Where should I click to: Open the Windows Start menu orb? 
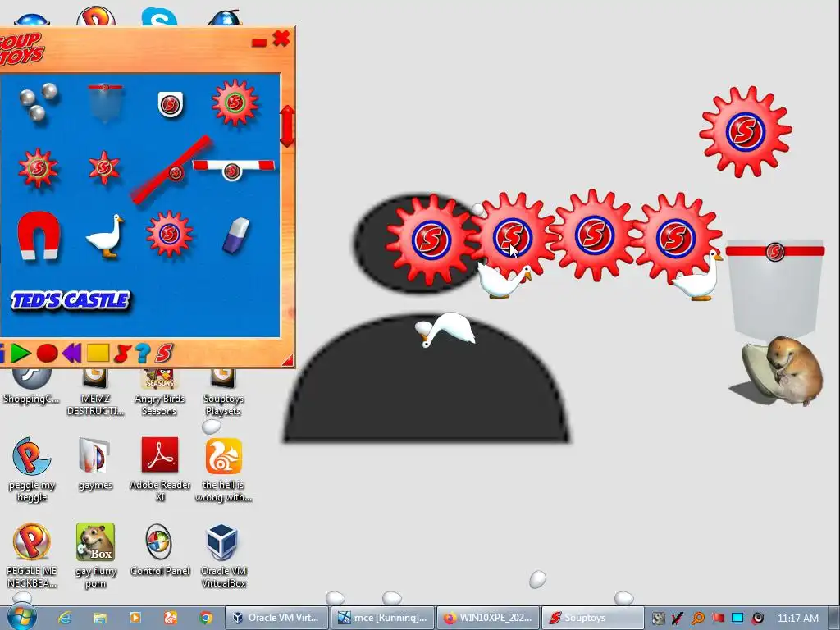[21, 617]
